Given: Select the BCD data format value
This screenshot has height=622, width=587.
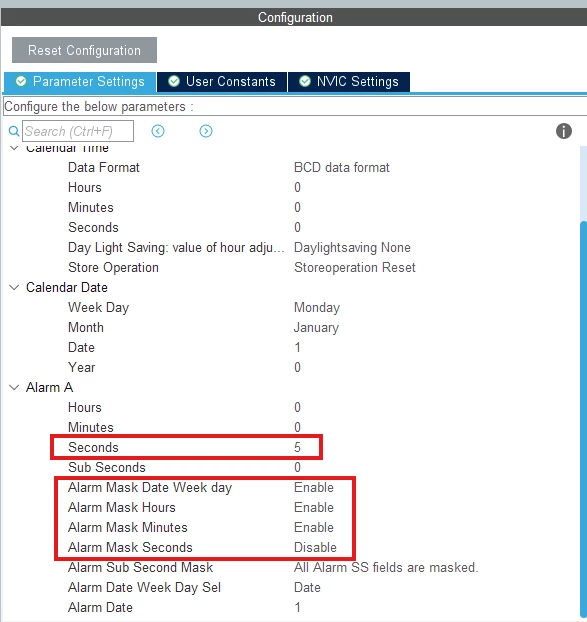Looking at the screenshot, I should pyautogui.click(x=341, y=167).
